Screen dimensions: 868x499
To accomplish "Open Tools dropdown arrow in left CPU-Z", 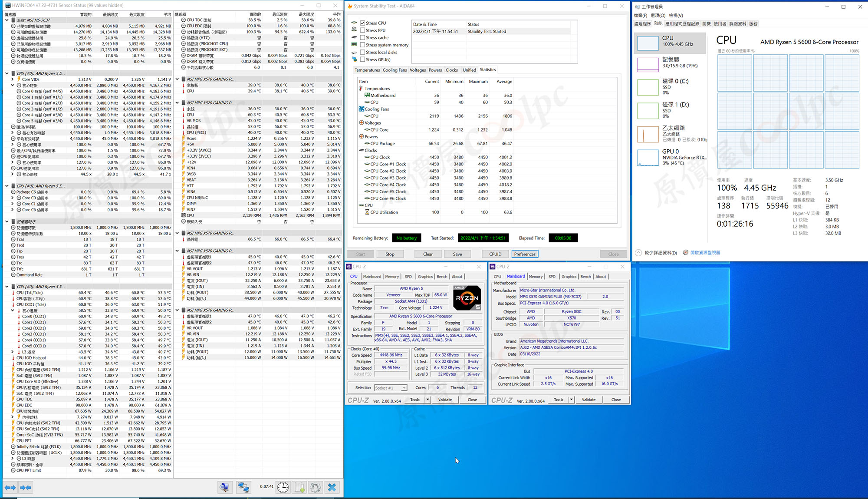I will click(x=427, y=400).
